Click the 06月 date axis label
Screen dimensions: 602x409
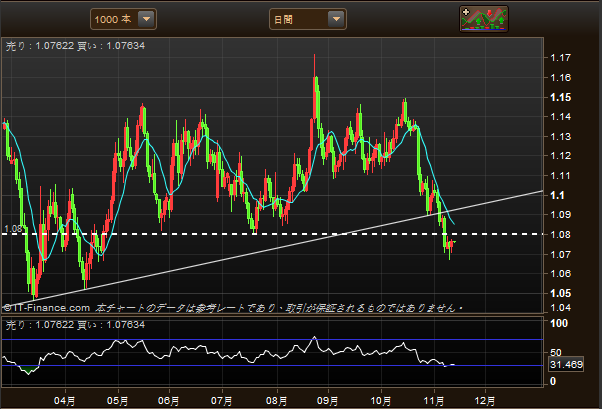click(x=169, y=401)
